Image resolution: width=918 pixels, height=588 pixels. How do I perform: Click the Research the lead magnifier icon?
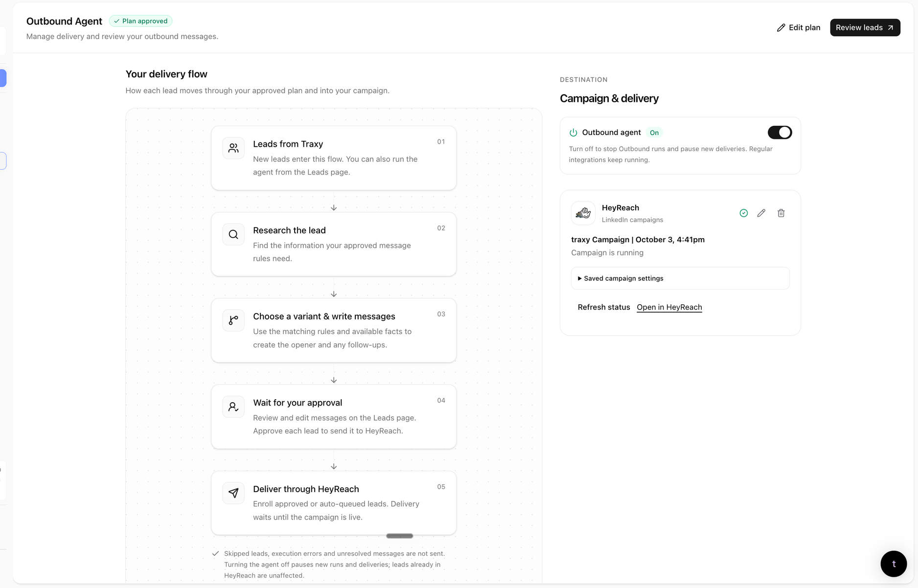coord(233,234)
